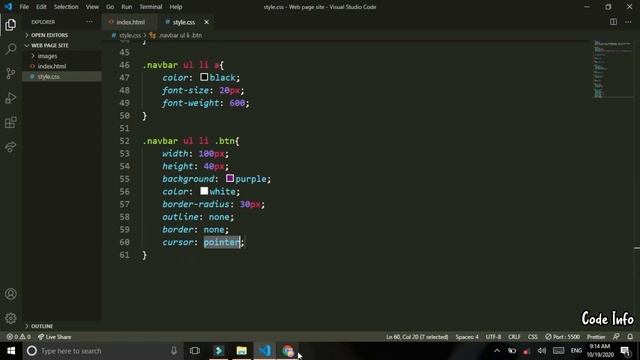The width and height of the screenshot is (640, 360).
Task: Click line number 52 in the gutter
Action: [x=124, y=141]
